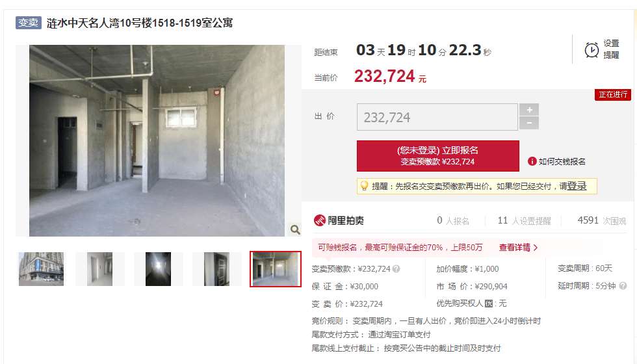Select the black door thumbnail
Image resolution: width=637 pixels, height=364 pixels.
click(216, 269)
